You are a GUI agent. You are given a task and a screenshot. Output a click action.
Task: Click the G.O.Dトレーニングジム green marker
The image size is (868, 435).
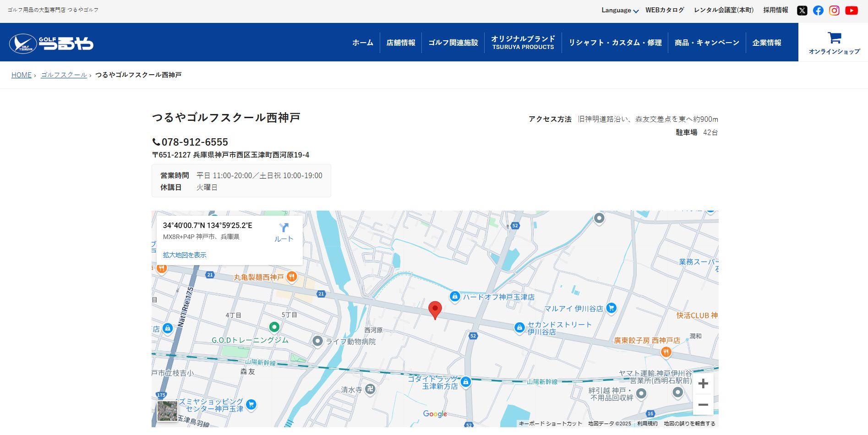[x=274, y=327]
